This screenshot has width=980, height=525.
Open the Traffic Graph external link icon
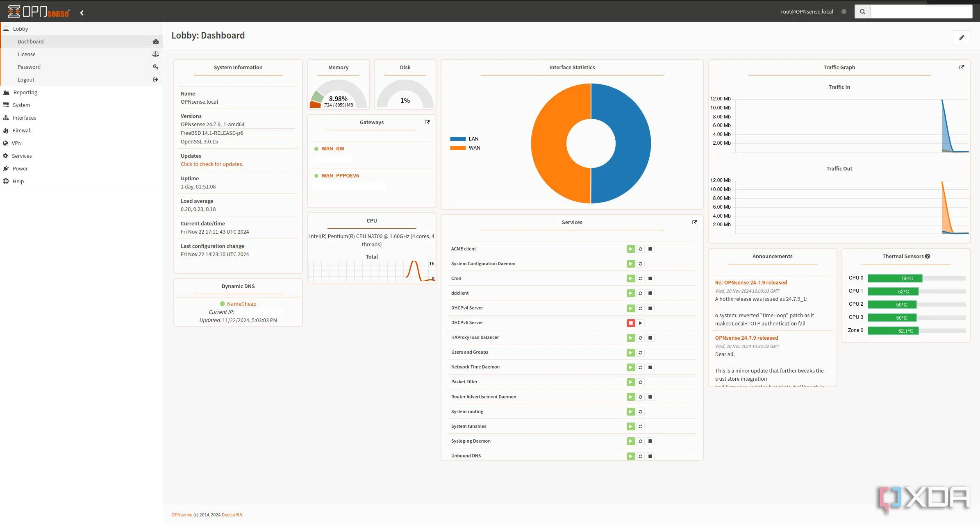pyautogui.click(x=961, y=67)
